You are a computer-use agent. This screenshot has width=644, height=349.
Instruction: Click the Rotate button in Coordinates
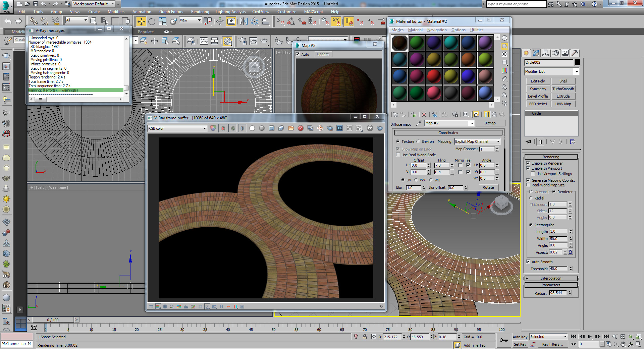[x=488, y=187]
